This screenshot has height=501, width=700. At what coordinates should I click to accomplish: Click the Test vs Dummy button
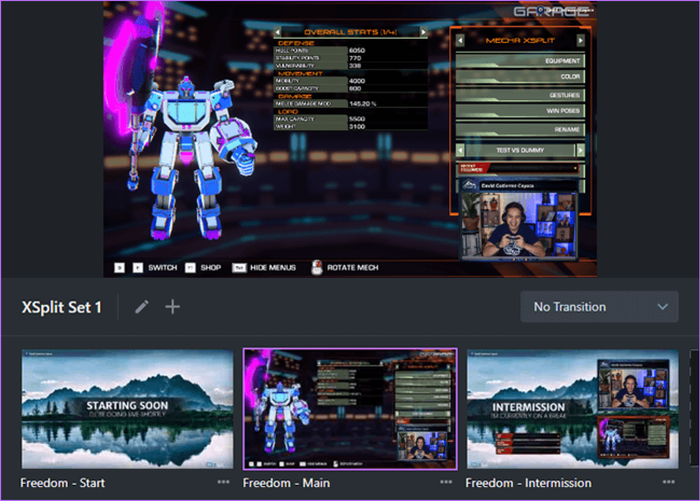point(520,150)
